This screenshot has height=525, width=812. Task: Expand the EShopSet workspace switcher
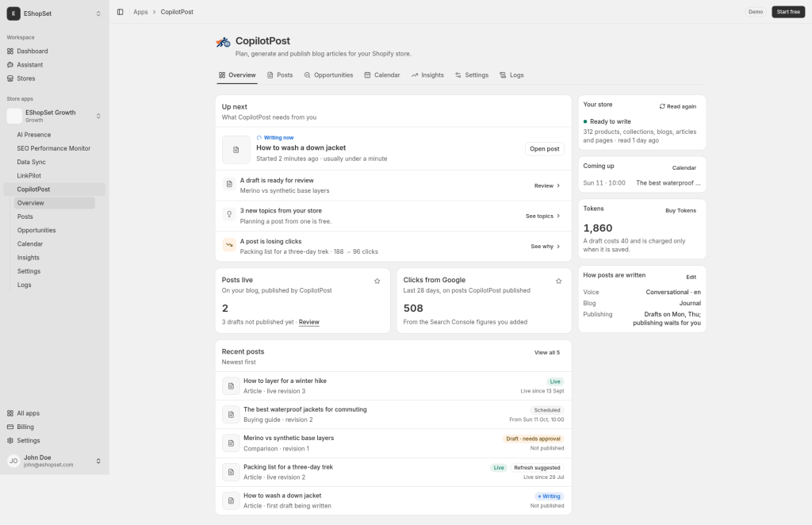coord(98,13)
